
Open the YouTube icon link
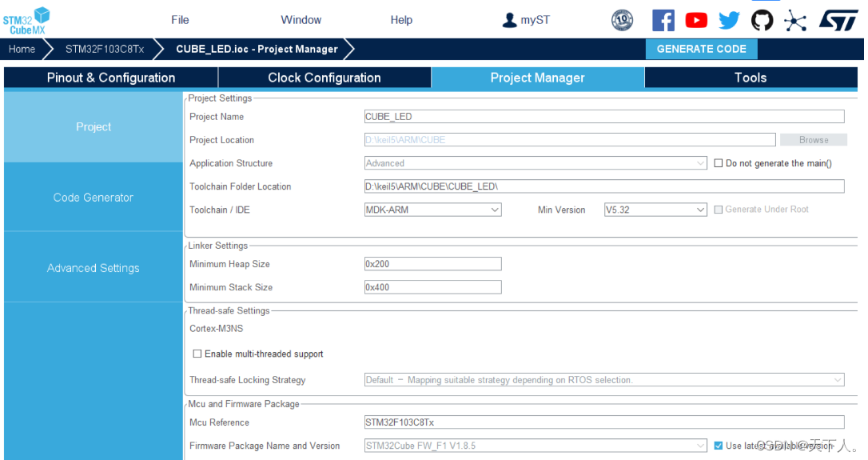pos(696,21)
